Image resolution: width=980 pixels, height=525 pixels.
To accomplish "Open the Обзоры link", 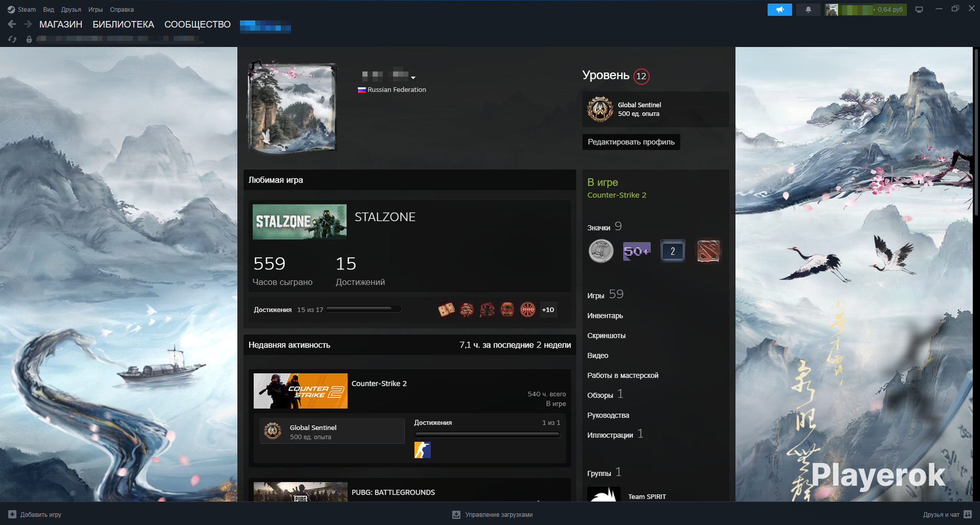I will 600,395.
